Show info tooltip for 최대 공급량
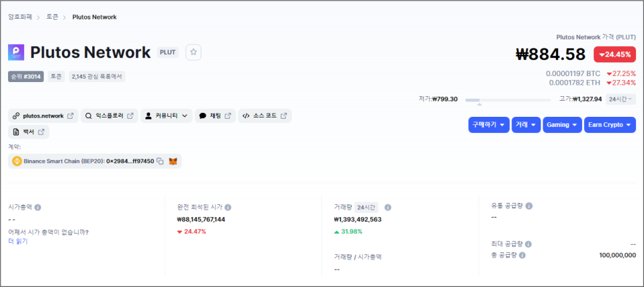Screen dimensions: 644x287 click(x=528, y=244)
